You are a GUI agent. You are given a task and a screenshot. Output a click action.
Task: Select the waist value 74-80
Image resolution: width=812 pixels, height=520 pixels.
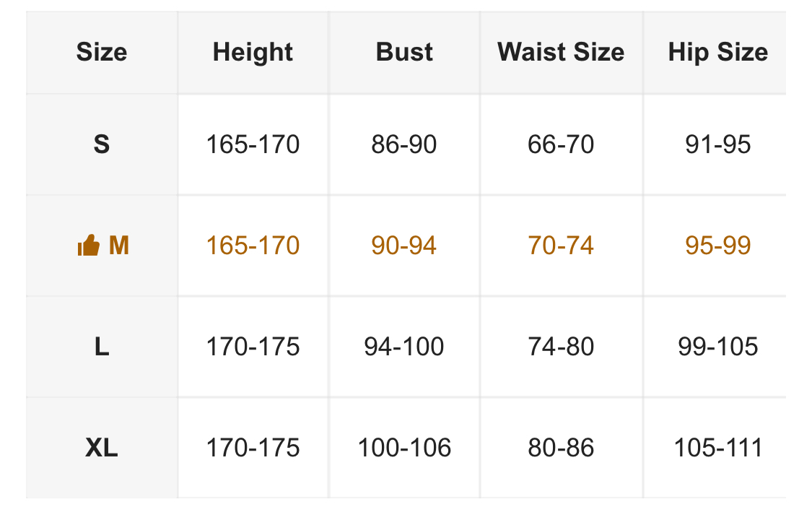pyautogui.click(x=561, y=347)
